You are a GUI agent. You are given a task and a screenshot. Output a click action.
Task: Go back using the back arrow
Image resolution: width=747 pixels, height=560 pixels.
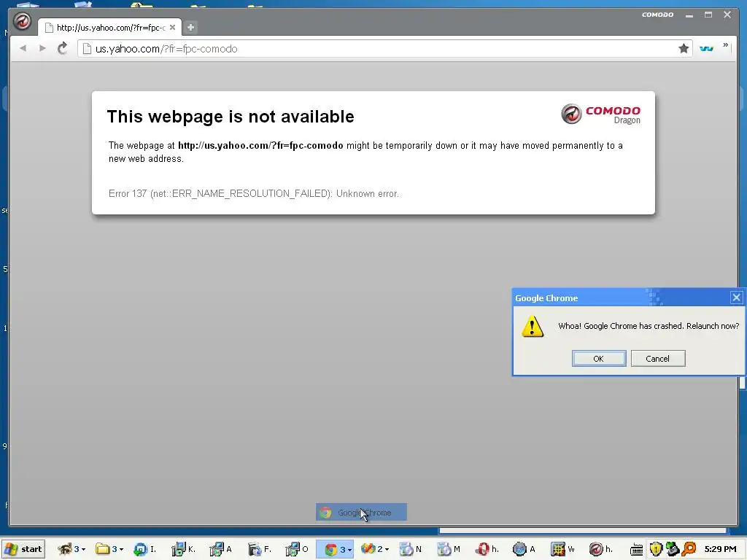point(23,48)
